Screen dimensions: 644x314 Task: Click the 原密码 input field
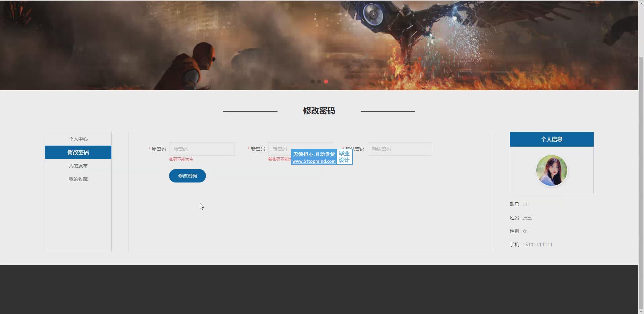202,149
